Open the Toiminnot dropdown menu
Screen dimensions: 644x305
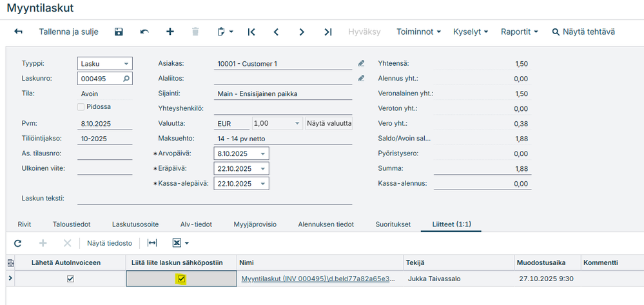pos(418,32)
